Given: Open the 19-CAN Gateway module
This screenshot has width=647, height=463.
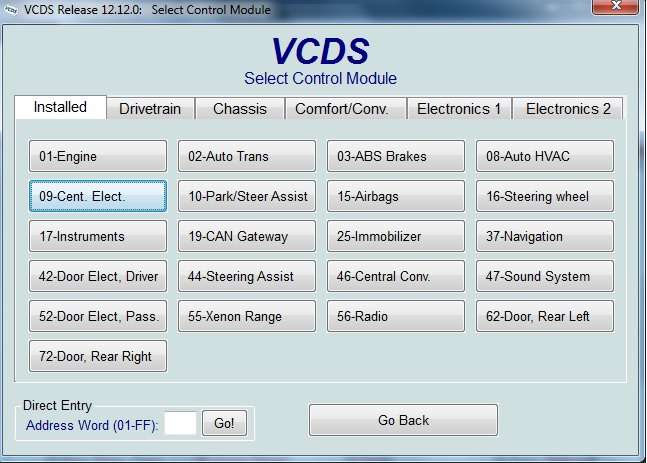Looking at the screenshot, I should (247, 236).
